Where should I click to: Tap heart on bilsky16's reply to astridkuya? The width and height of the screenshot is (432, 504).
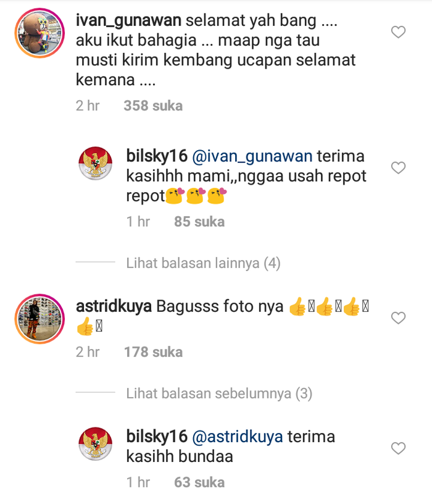tap(398, 448)
